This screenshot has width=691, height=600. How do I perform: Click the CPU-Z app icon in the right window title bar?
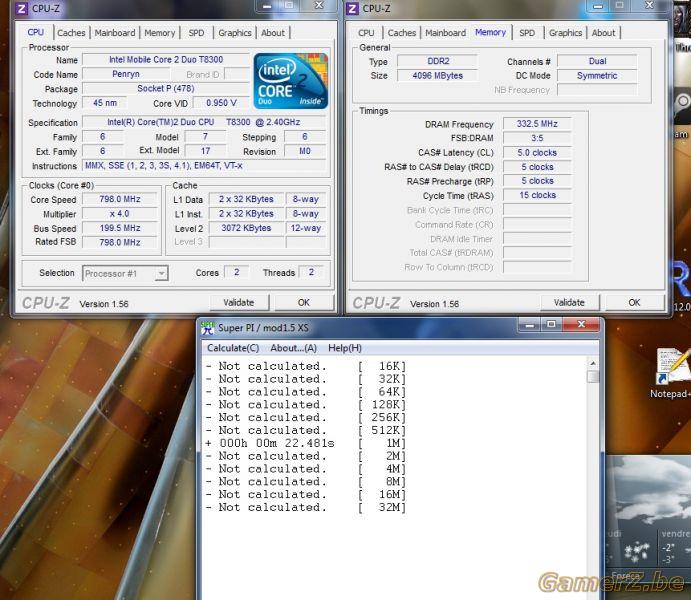[352, 8]
